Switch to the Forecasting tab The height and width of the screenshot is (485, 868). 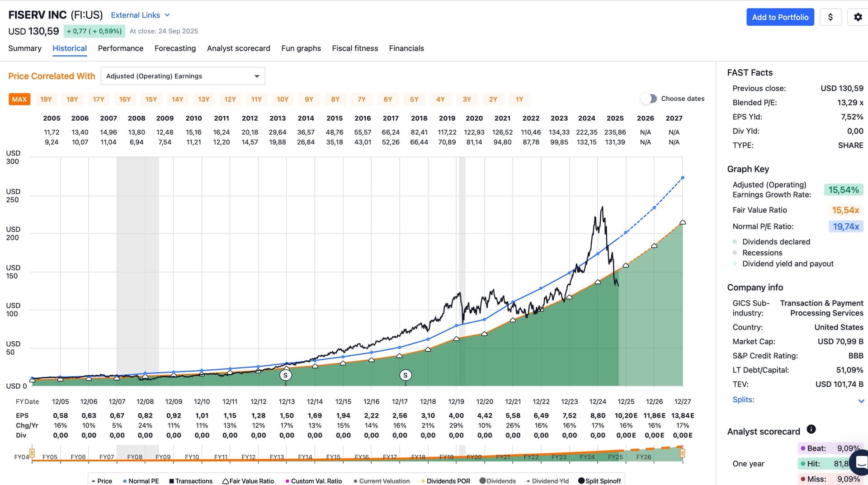(x=175, y=48)
